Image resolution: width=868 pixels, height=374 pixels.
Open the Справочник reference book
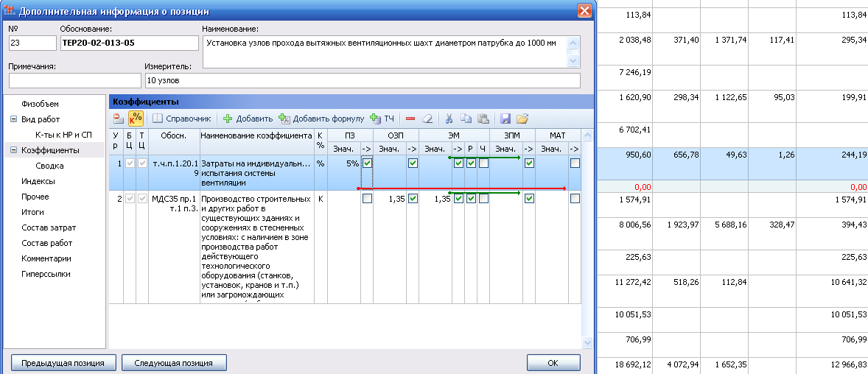[x=182, y=119]
